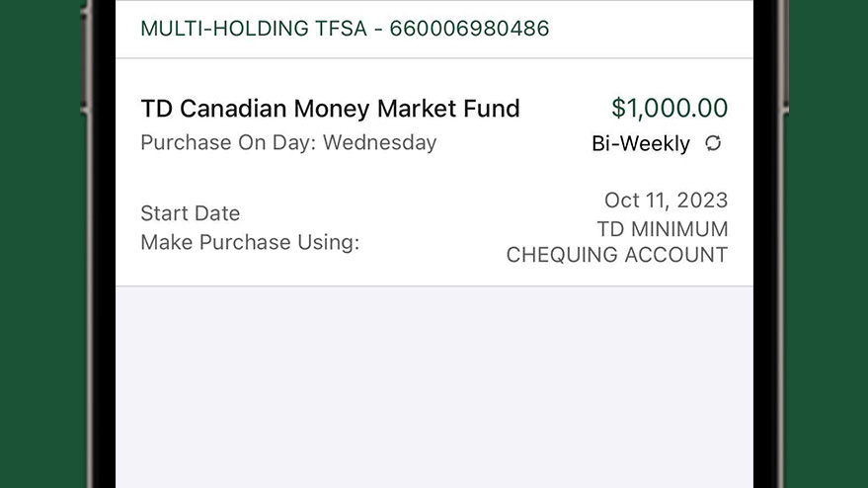Screen dimensions: 868x488
Task: Tap the empty gray area below the card
Action: point(434,386)
